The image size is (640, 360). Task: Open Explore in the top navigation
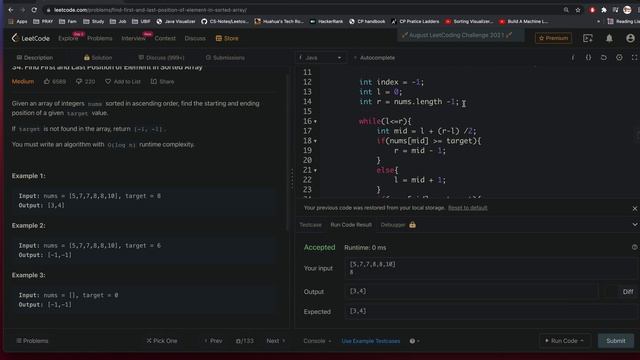[x=68, y=38]
